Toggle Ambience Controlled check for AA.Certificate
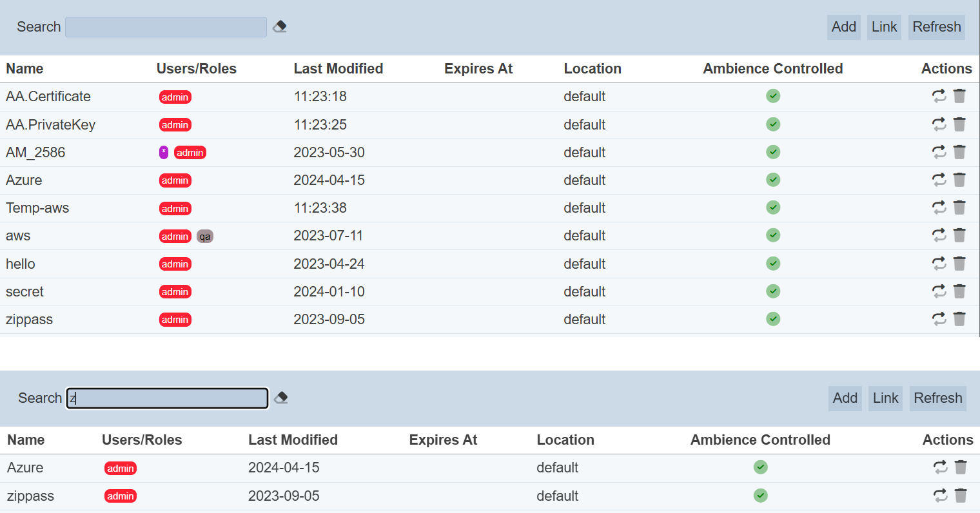The image size is (980, 513). tap(773, 96)
